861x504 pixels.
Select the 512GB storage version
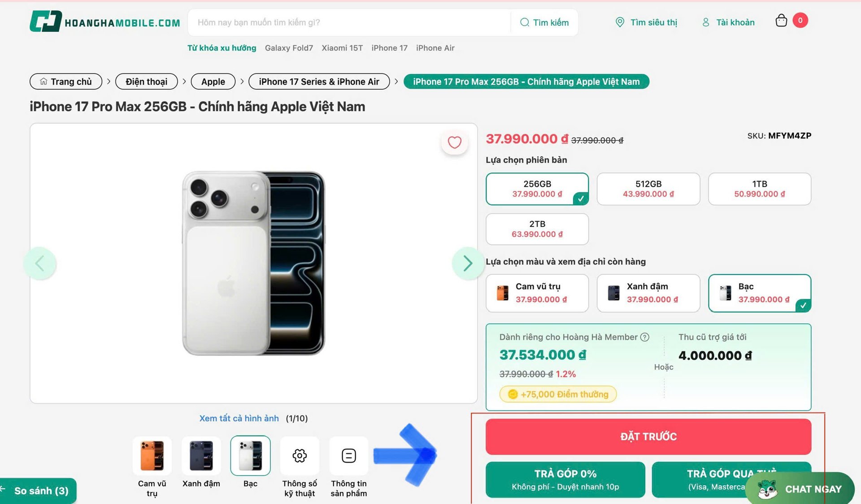coord(648,189)
